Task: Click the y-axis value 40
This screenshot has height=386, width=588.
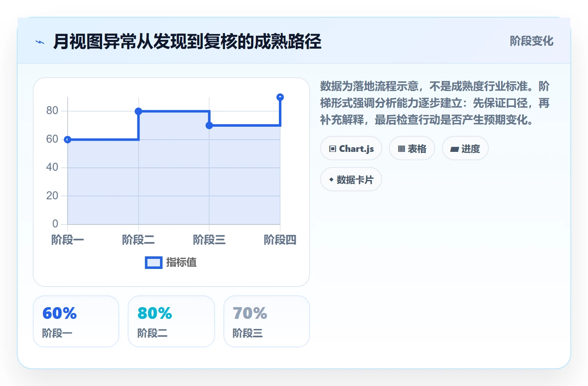Action: [x=52, y=167]
